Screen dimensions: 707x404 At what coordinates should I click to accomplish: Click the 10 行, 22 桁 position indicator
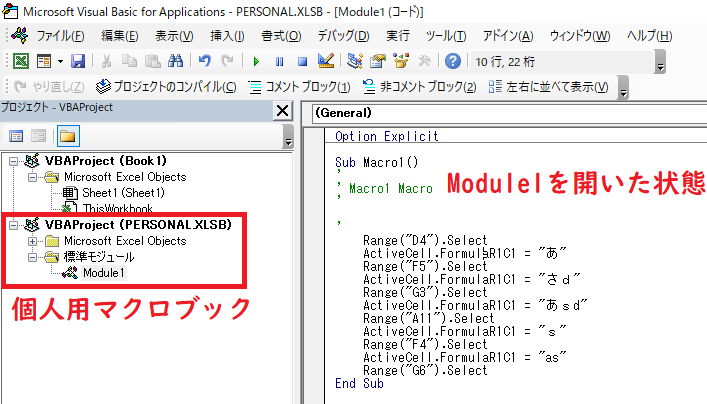505,62
